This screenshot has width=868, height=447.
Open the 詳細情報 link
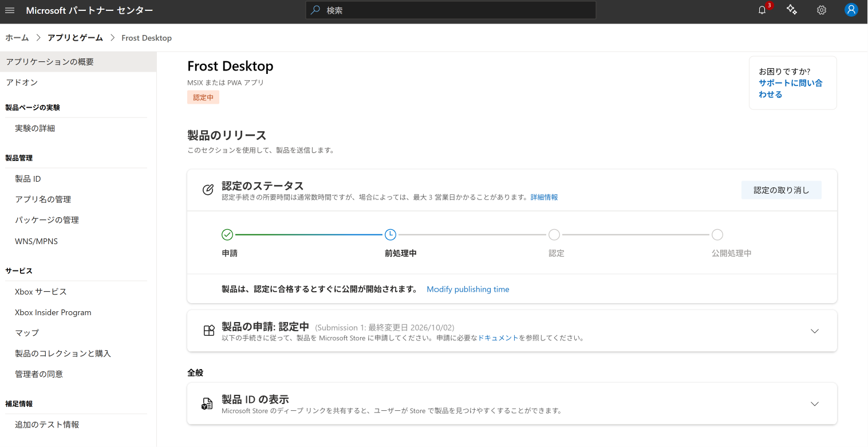544,197
